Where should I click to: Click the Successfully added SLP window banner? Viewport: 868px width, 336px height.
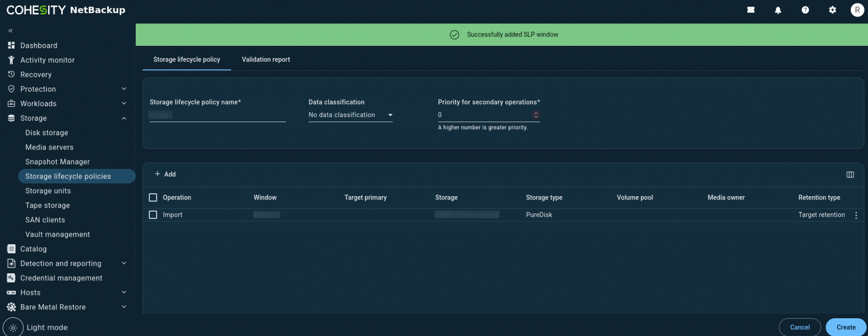pos(502,35)
